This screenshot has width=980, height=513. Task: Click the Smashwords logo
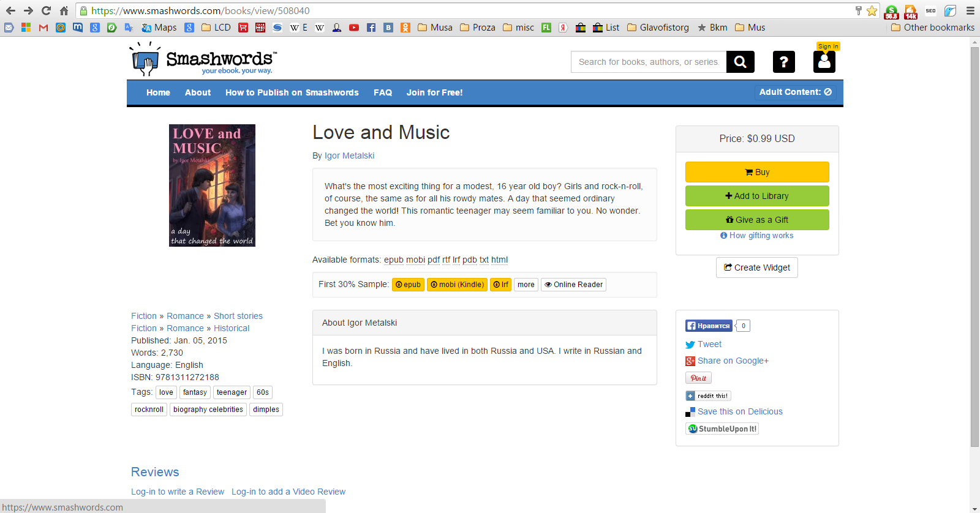click(202, 59)
